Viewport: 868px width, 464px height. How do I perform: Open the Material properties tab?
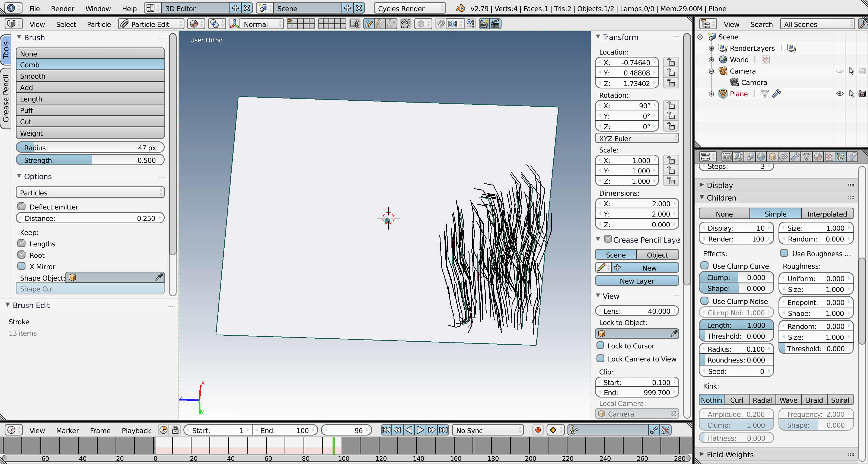pos(818,157)
